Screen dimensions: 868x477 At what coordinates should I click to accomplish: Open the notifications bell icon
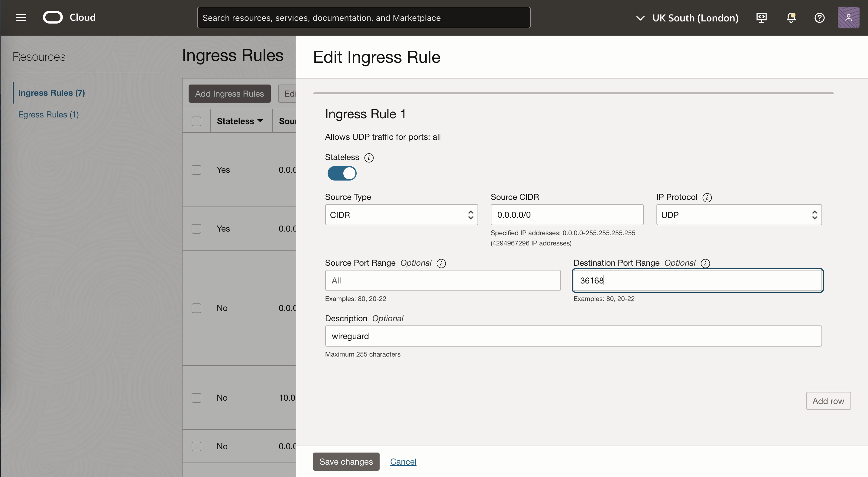click(790, 17)
